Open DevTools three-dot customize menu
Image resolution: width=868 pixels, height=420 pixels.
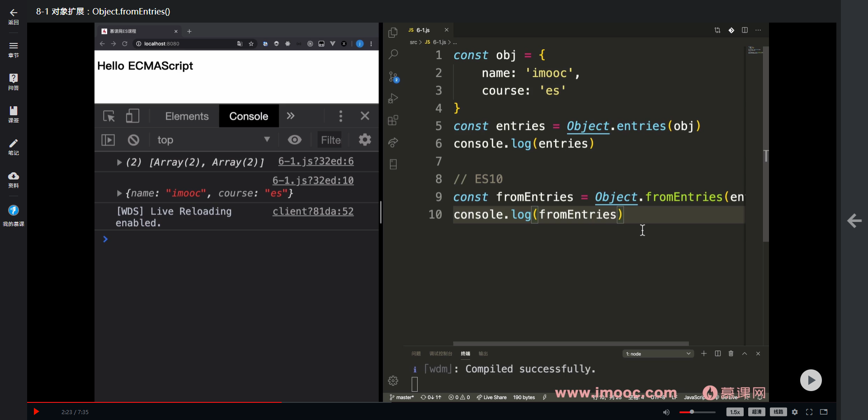(341, 116)
